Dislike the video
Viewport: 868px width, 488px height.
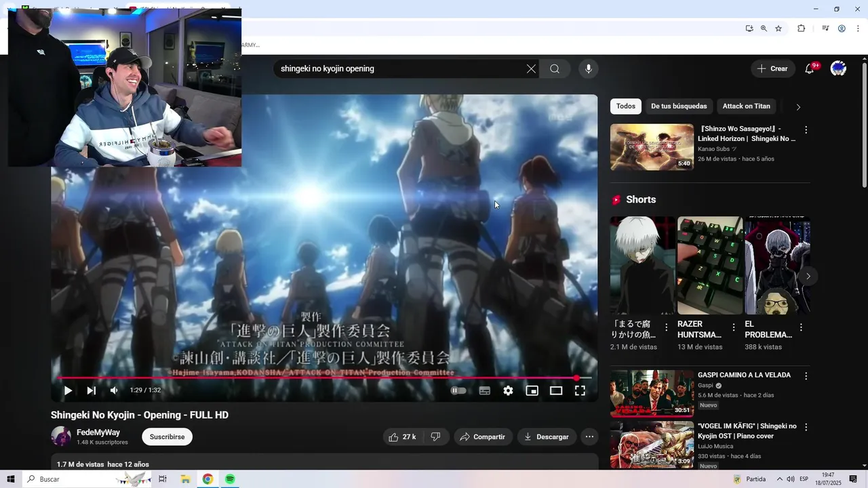[436, 437]
